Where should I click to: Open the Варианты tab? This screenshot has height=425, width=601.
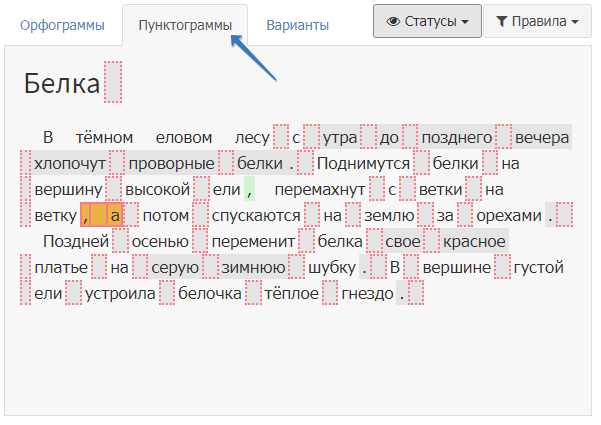click(x=297, y=24)
